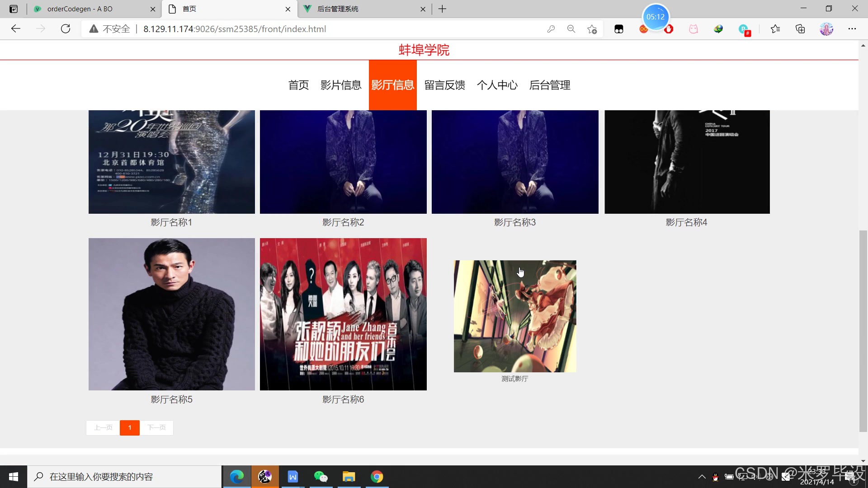Open the zoom magnifier icon in address bar
This screenshot has width=868, height=488.
coord(571,29)
